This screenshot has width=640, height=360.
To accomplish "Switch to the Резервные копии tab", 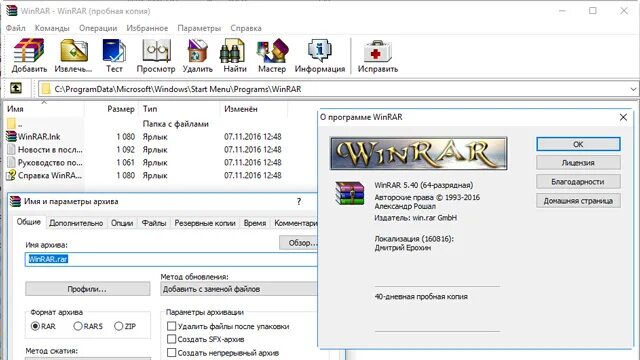I will coord(205,223).
